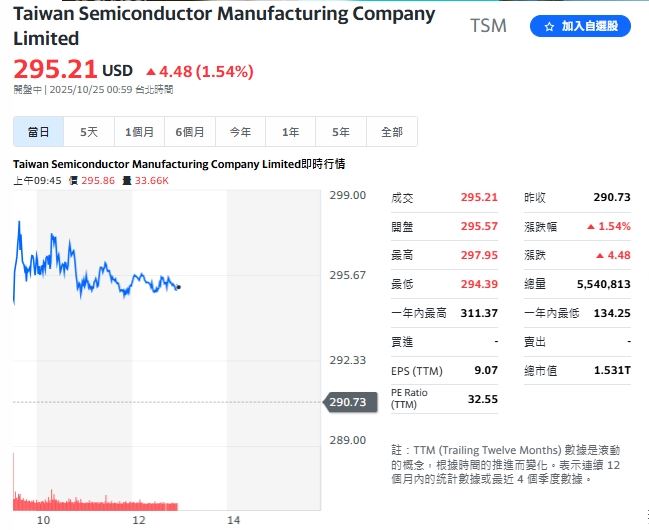This screenshot has height=530, width=649.
Task: Click the 總市值 1.531T value
Action: tap(612, 371)
